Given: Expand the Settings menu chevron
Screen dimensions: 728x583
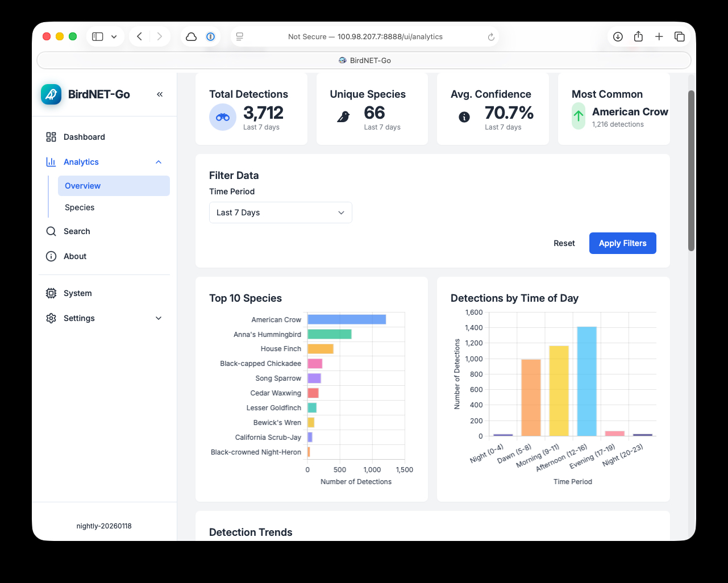Looking at the screenshot, I should [x=159, y=318].
